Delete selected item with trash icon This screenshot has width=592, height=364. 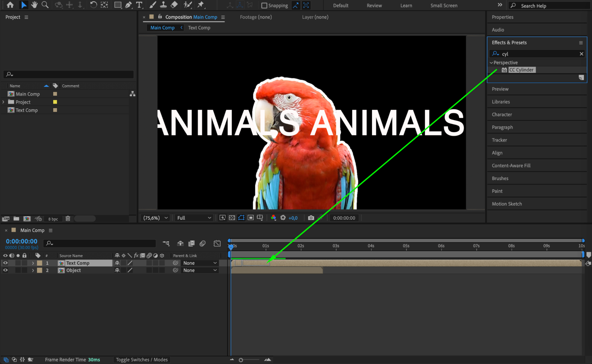pyautogui.click(x=68, y=219)
